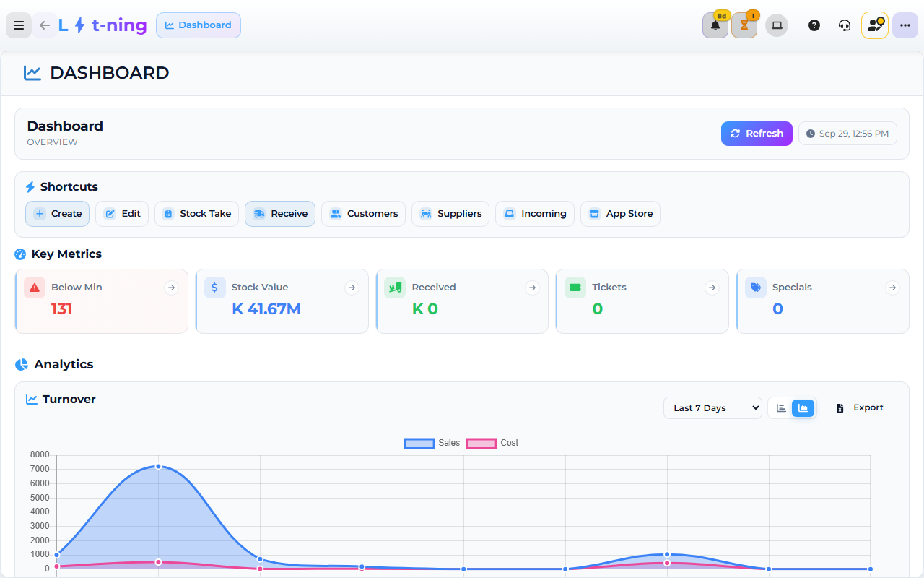Viewport: 924px width, 578px height.
Task: Click the Specials tag icon
Action: [x=756, y=288]
